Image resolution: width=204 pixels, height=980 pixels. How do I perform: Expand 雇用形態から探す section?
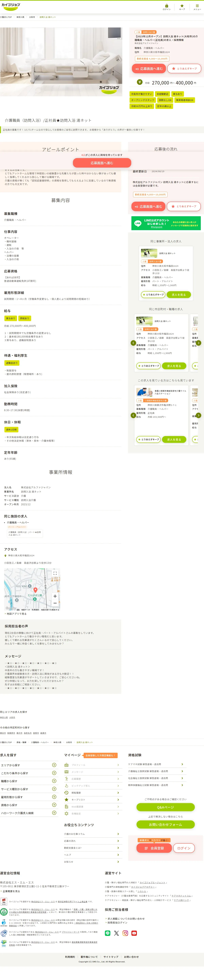pyautogui.click(x=29, y=797)
